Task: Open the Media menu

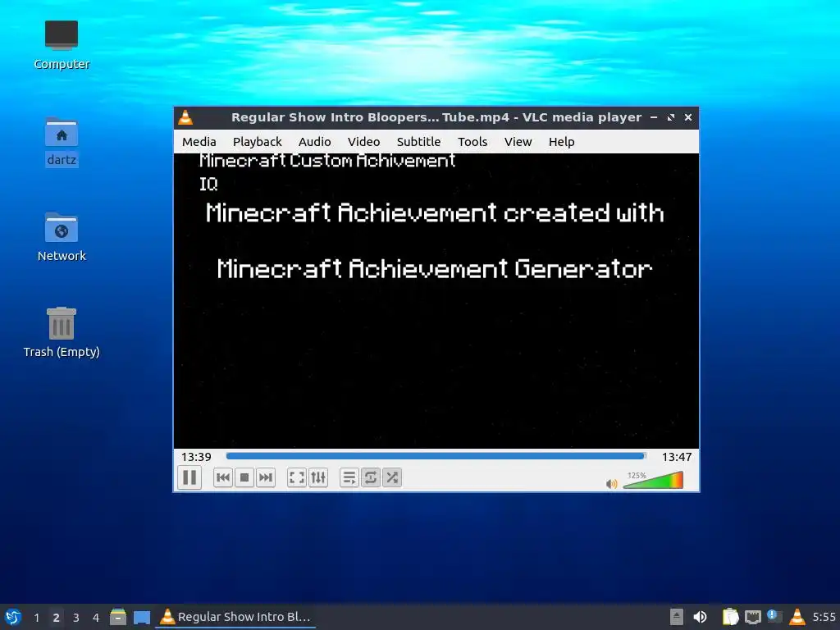Action: coord(199,141)
